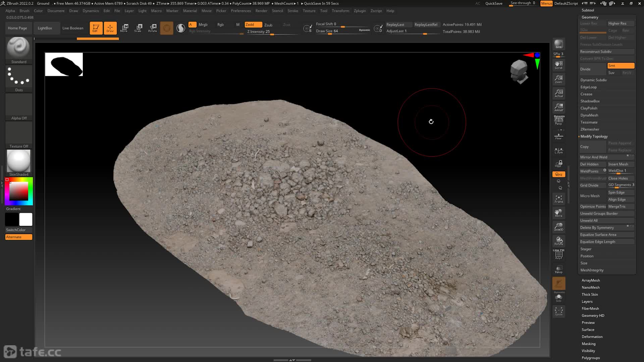This screenshot has width=644, height=362.
Task: Open the Standard brush thumbnail
Action: pos(19,50)
